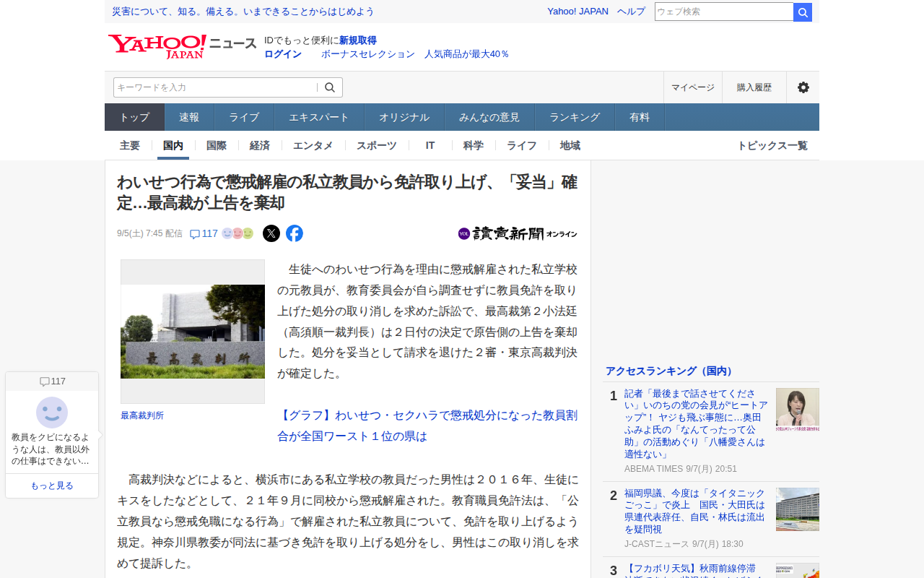This screenshot has width=924, height=578.
Task: Click the smiley face in floating comment widget
Action: (x=52, y=413)
